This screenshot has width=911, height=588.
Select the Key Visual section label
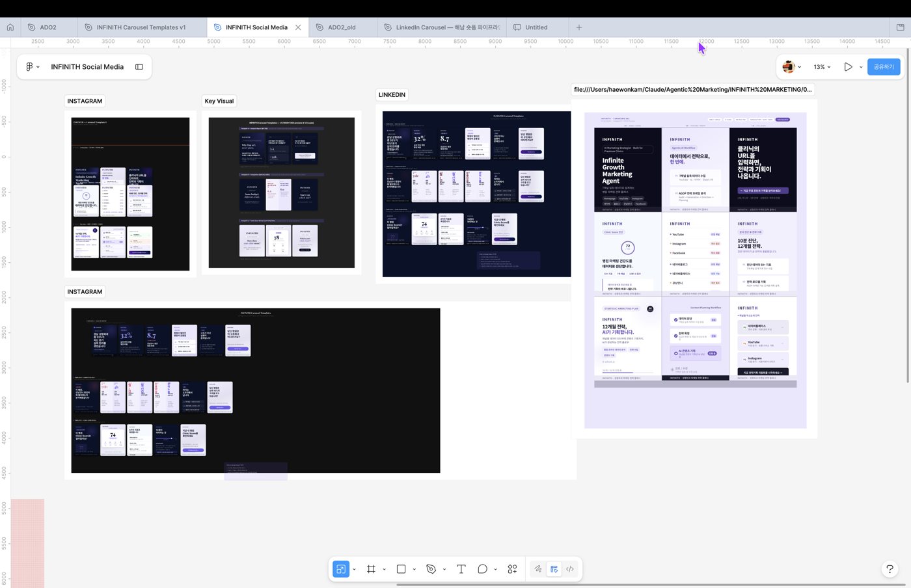pos(219,101)
